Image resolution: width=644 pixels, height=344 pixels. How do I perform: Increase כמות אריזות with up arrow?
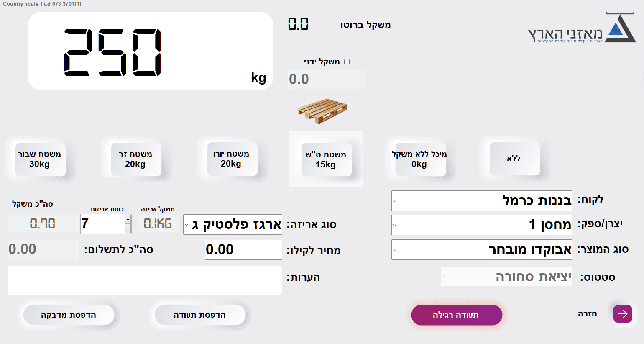coord(128,219)
